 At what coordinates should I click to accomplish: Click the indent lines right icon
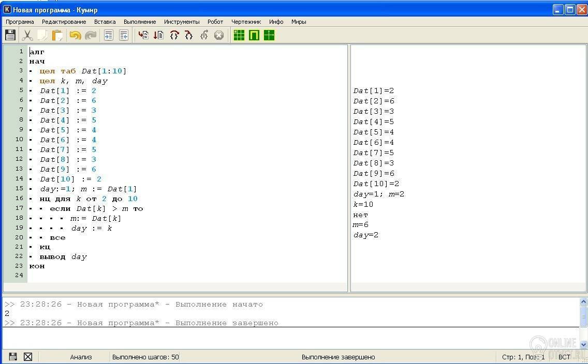pos(109,35)
